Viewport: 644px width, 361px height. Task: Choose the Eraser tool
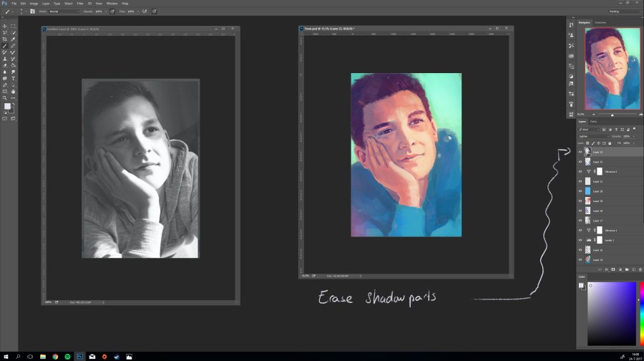5,65
